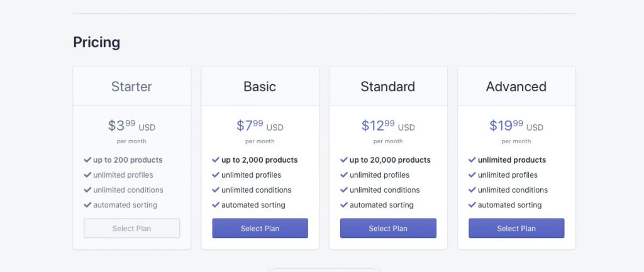Click Advanced's unlimited profiles checkmark icon
The height and width of the screenshot is (272, 644).
point(472,175)
